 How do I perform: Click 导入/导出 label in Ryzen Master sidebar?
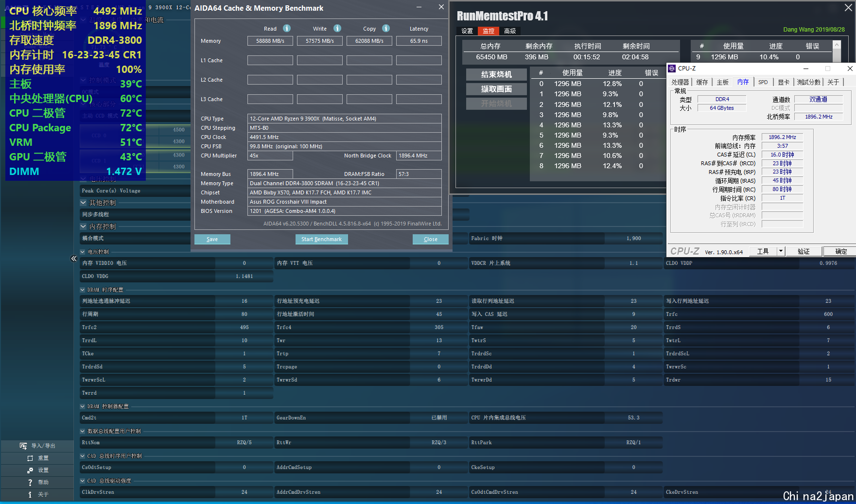43,446
